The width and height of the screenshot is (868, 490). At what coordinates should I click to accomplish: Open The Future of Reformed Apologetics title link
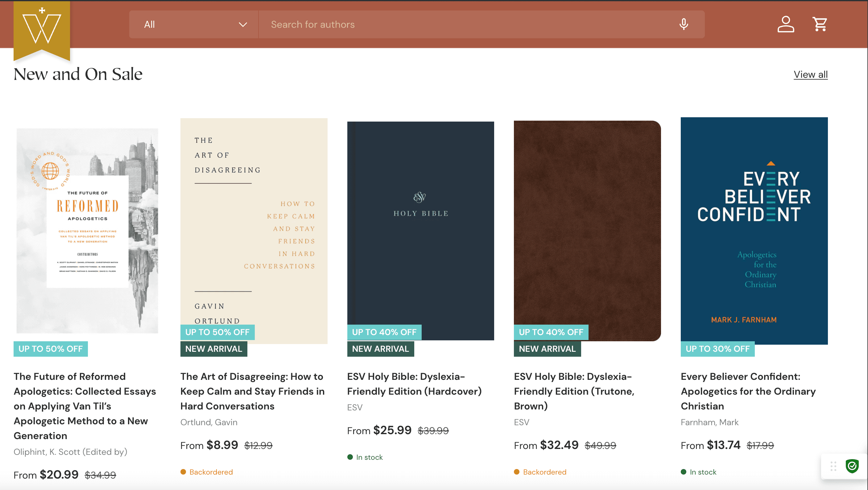pos(85,406)
